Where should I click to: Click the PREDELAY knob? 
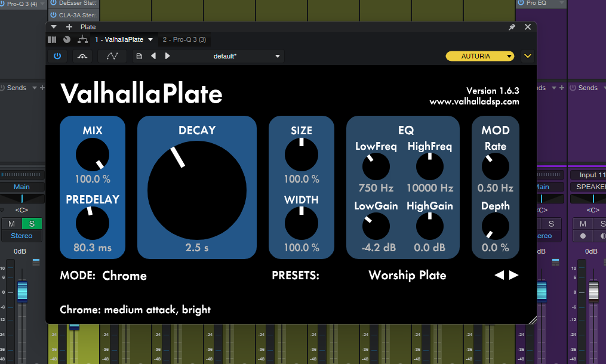(x=93, y=223)
